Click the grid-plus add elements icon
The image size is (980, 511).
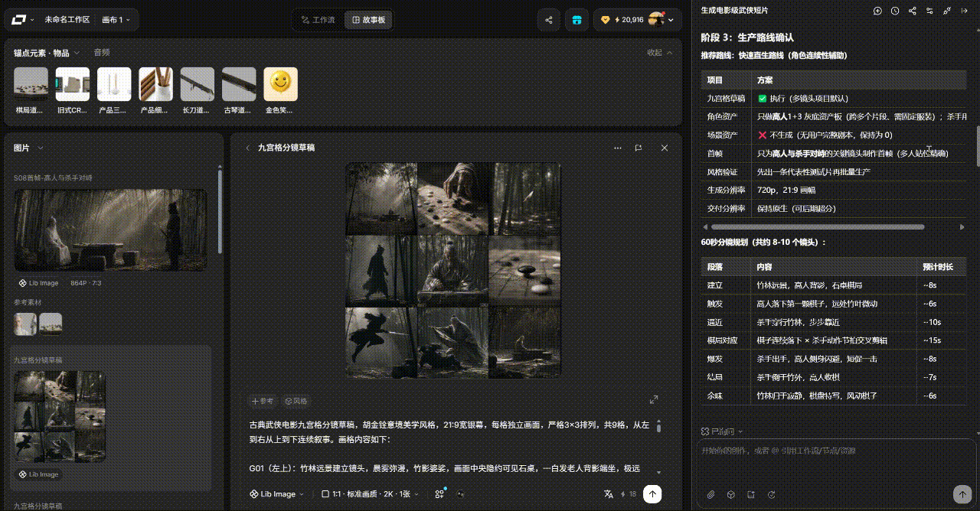click(440, 493)
